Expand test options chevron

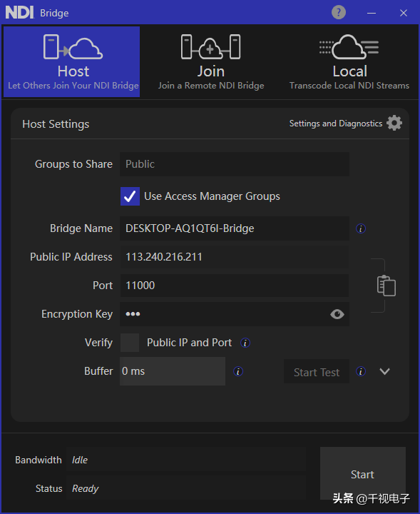click(384, 371)
